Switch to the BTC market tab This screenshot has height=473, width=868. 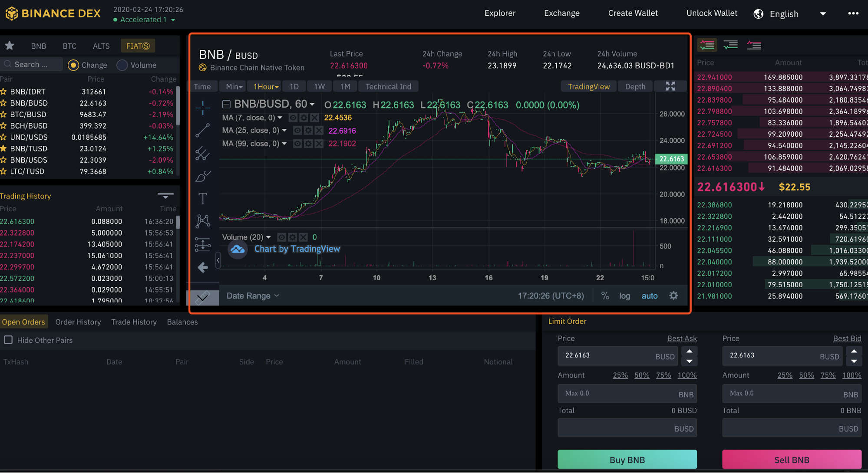pos(69,46)
